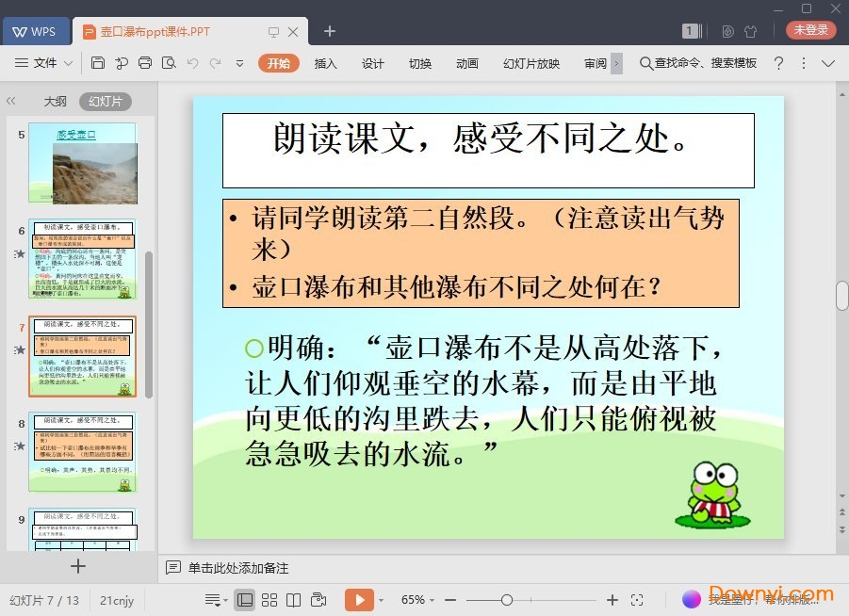This screenshot has width=849, height=616.
Task: Click the display mode icon on document tab
Action: click(x=273, y=32)
